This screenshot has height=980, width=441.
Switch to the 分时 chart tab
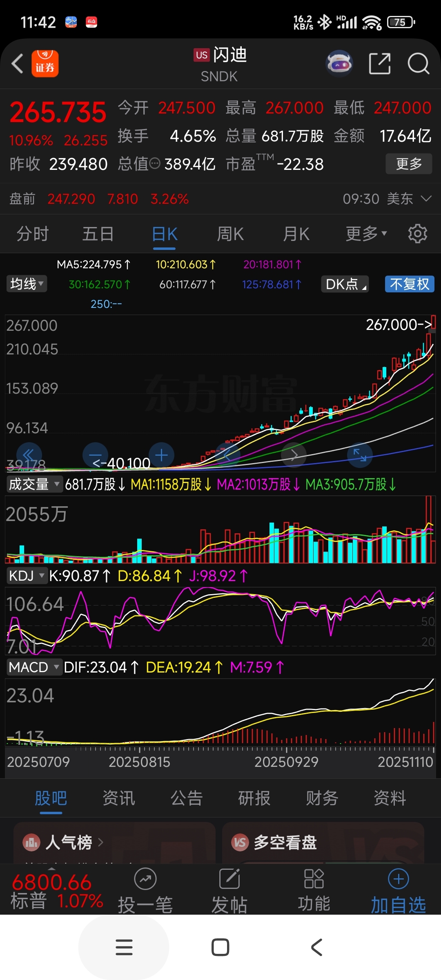tap(33, 234)
